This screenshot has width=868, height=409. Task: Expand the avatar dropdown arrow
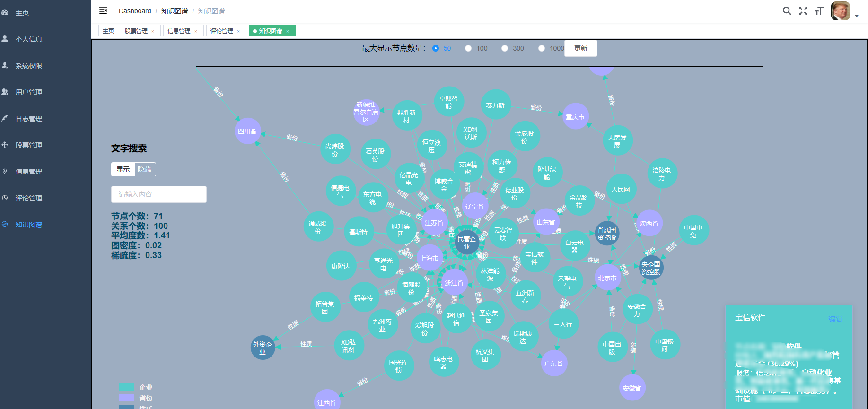[x=857, y=16]
